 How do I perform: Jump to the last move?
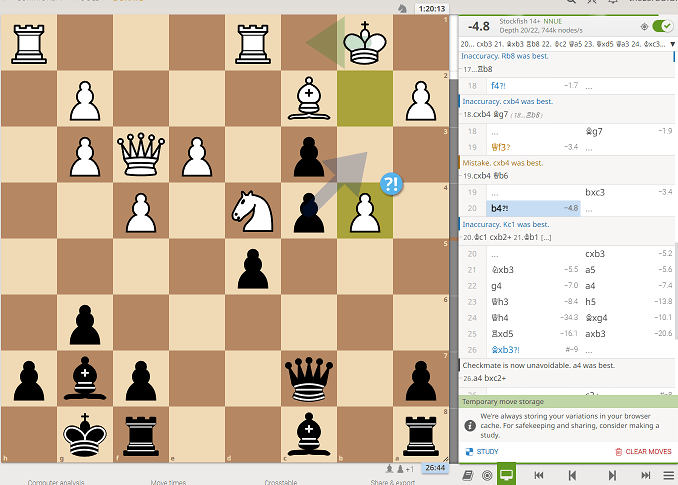point(646,475)
